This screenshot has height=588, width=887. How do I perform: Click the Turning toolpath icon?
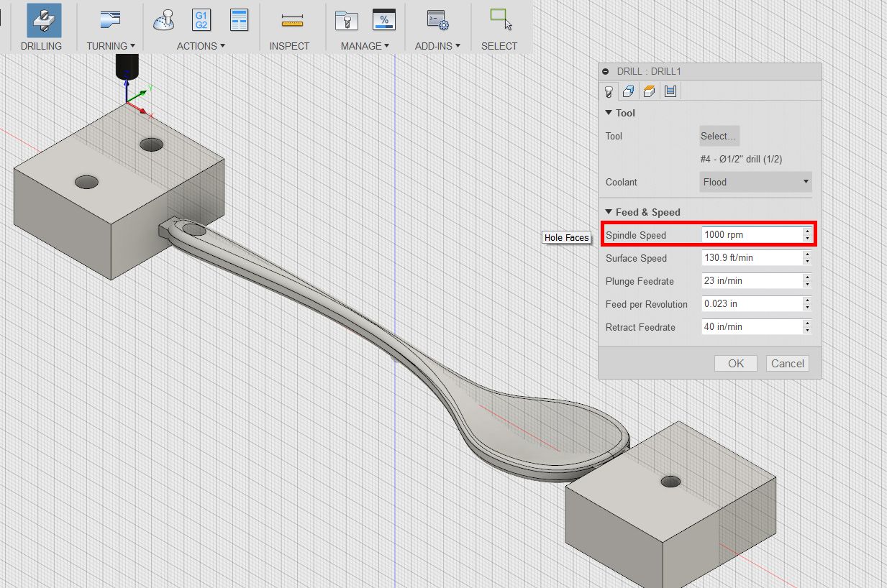[x=110, y=20]
